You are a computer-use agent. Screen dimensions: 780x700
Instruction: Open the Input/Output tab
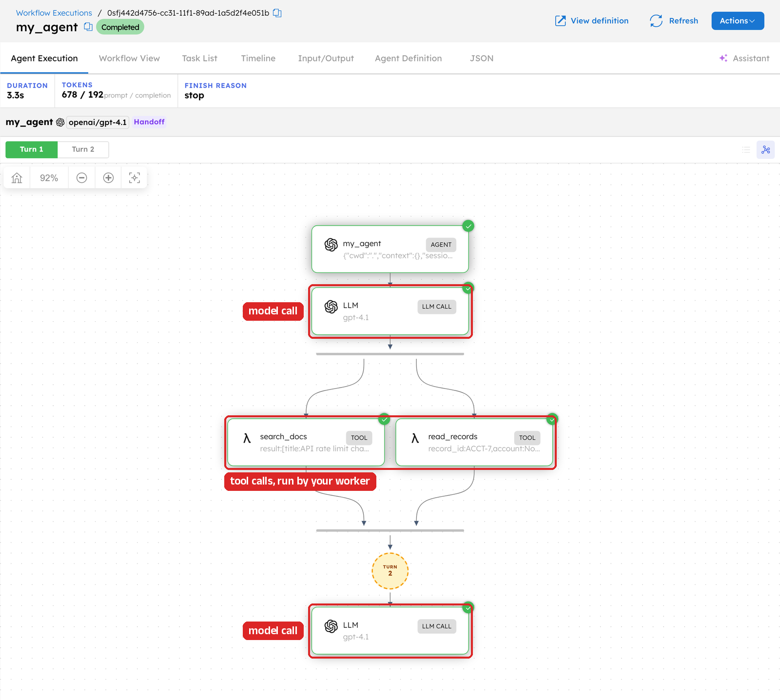click(326, 58)
